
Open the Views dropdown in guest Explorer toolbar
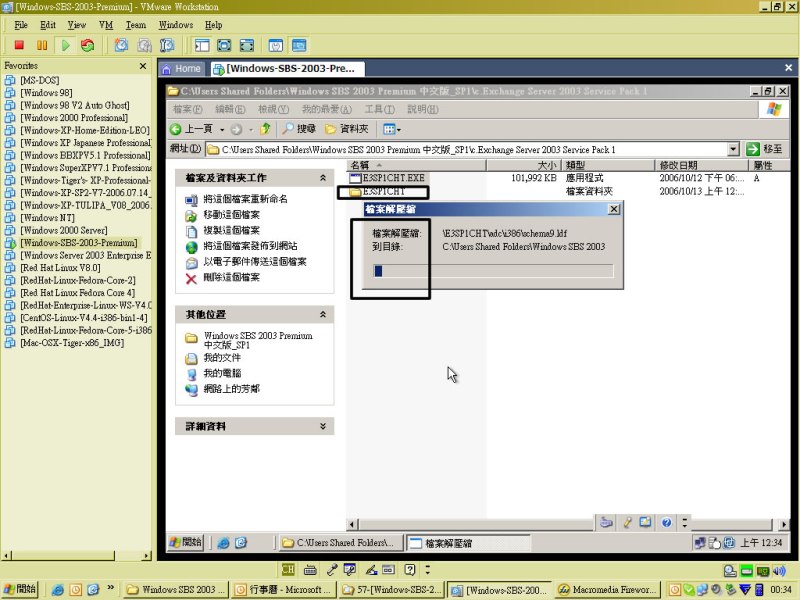pos(391,129)
